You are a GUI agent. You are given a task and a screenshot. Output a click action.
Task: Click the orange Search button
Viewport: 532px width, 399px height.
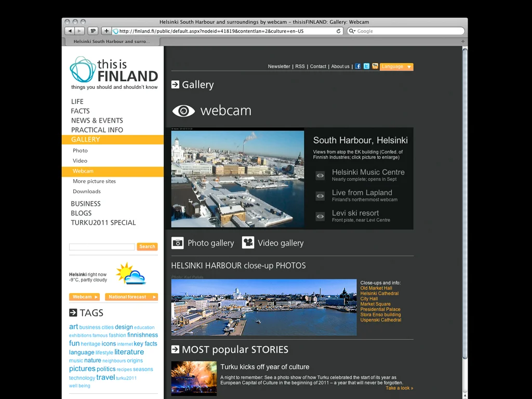[147, 247]
